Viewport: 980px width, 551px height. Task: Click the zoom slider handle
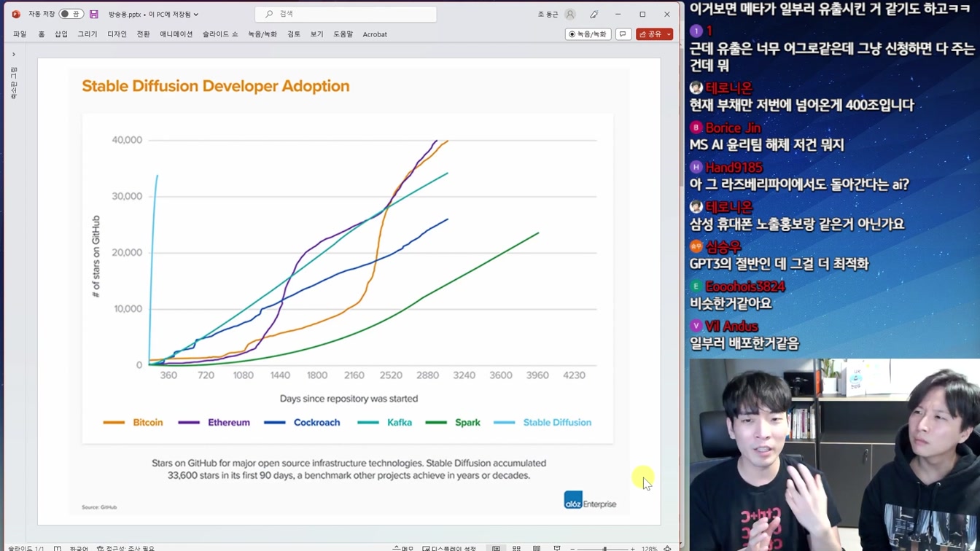pos(604,548)
